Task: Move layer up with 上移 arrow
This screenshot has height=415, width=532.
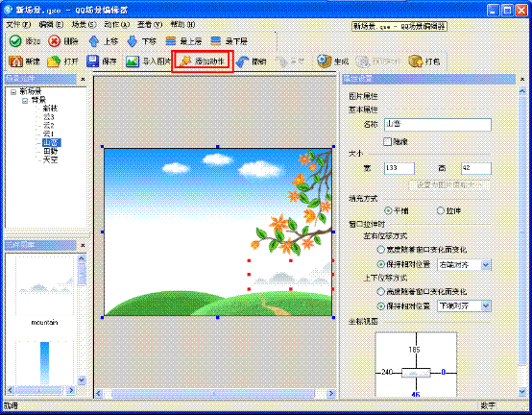Action: 93,41
